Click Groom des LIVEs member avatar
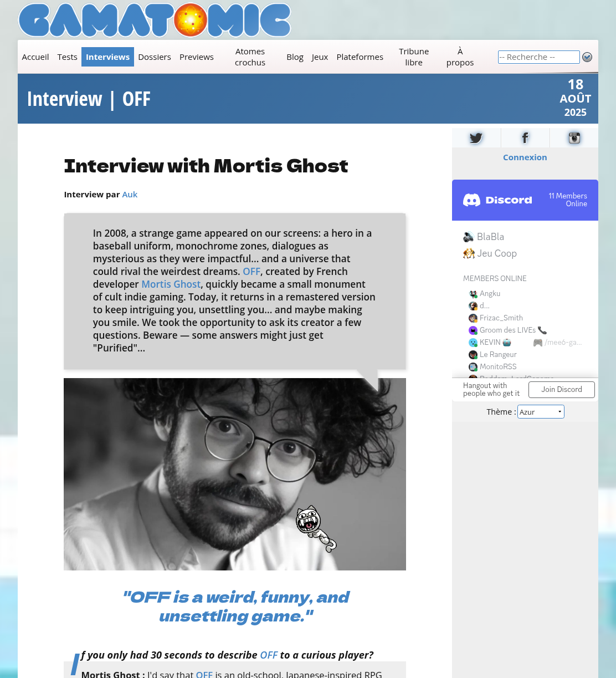 473,330
